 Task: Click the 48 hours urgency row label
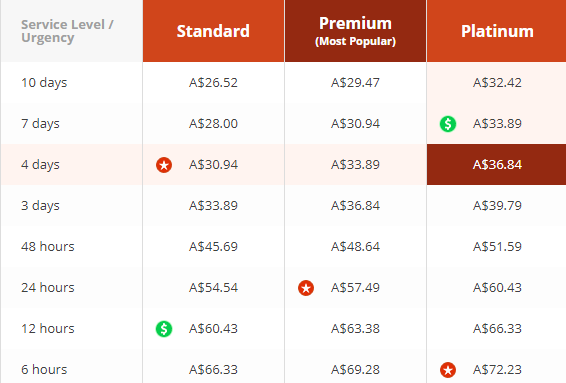click(x=48, y=247)
